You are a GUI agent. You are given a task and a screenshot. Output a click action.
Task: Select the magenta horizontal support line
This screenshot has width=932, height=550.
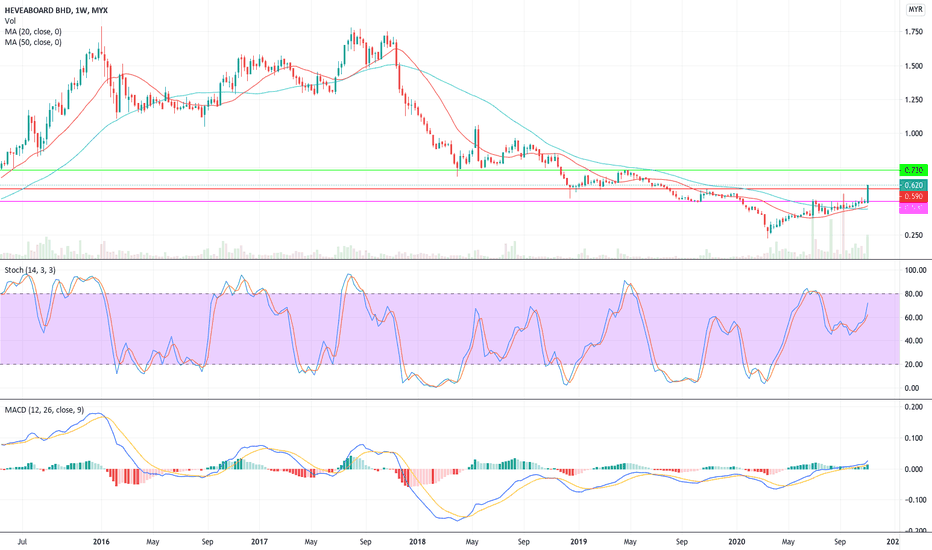point(450,202)
